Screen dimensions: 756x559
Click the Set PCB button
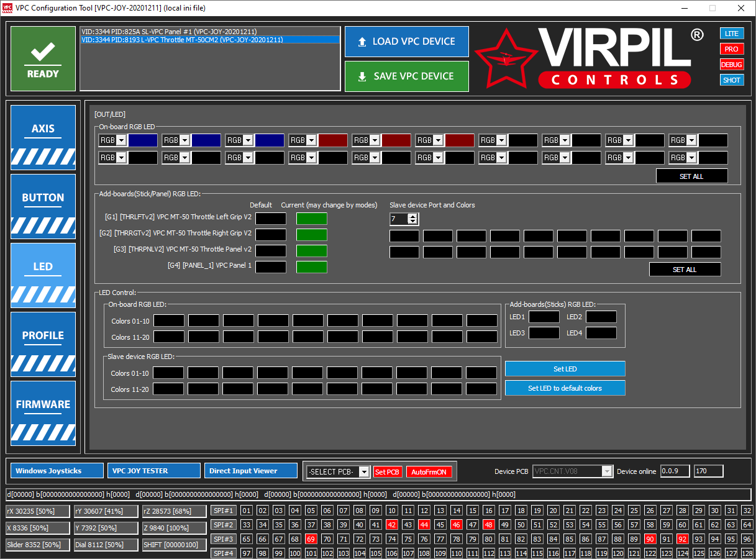(x=388, y=472)
